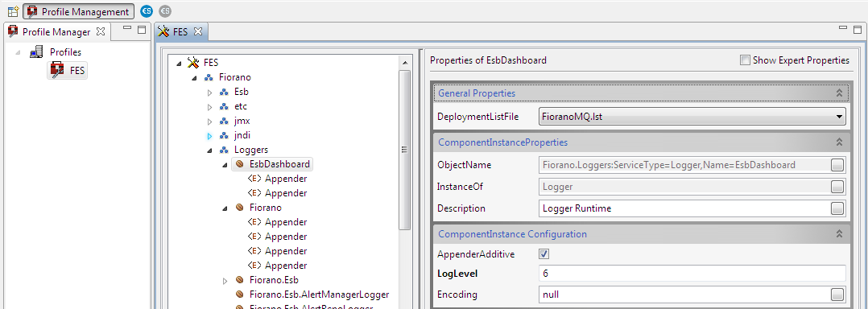Collapse the General Properties section
The height and width of the screenshot is (309, 868).
coord(839,93)
